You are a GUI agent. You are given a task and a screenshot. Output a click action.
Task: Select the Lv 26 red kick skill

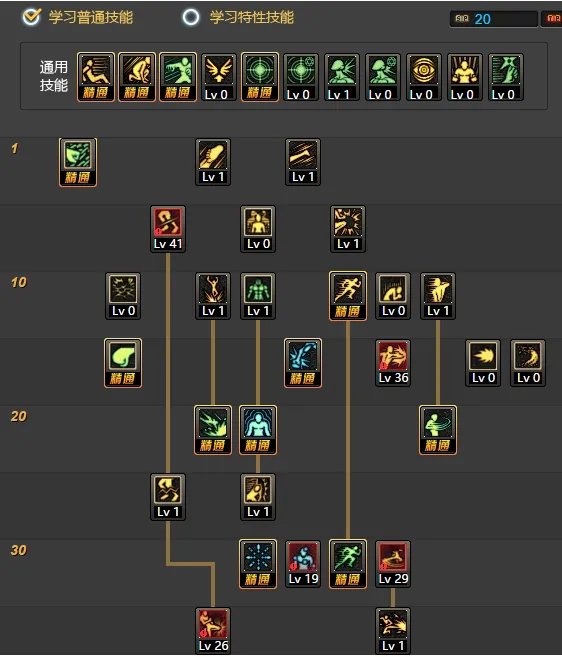click(x=213, y=631)
